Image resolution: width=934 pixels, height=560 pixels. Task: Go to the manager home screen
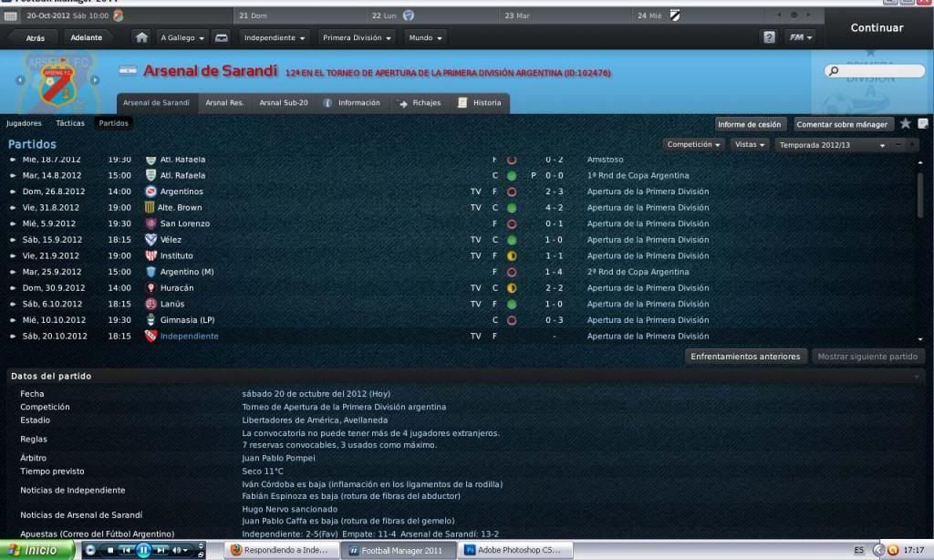[x=141, y=37]
